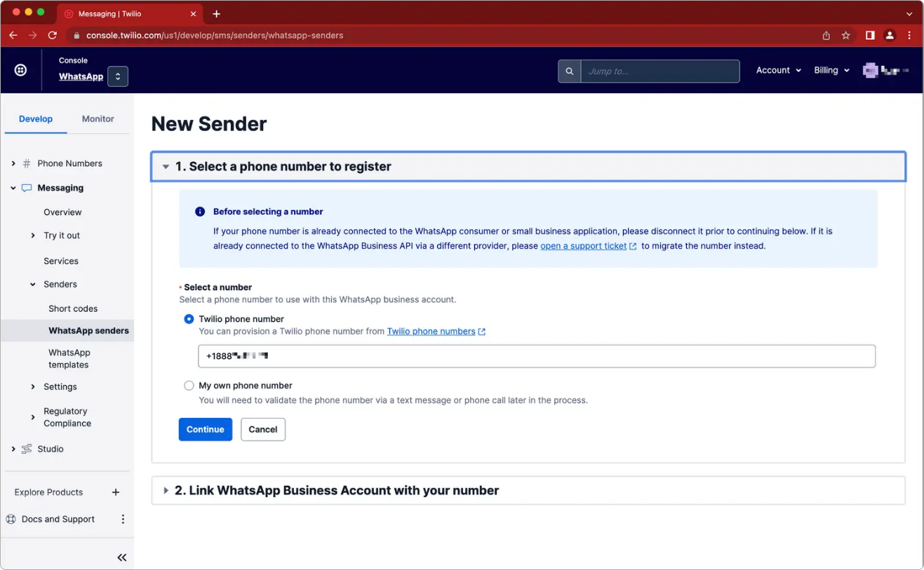
Task: Click the browser back arrow
Action: 13,35
